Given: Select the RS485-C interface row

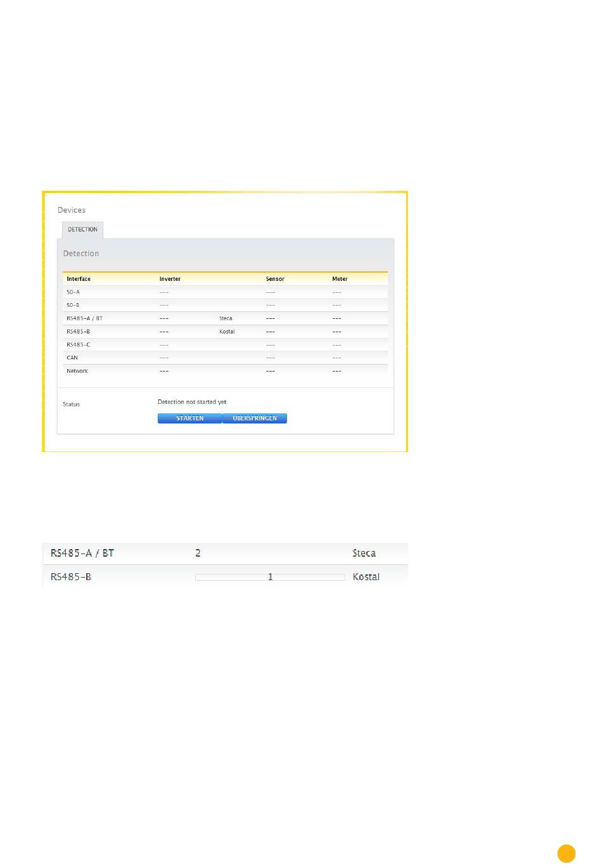Looking at the screenshot, I should pos(225,345).
